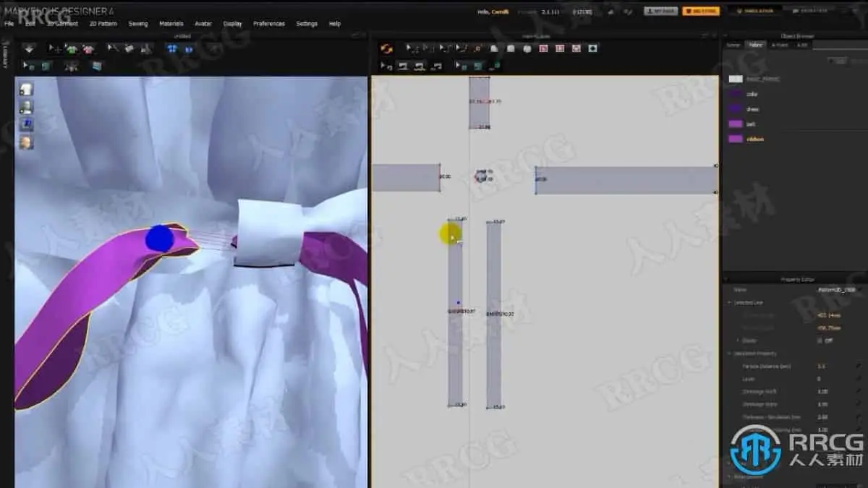The image size is (868, 488).
Task: Select the right vertical ribbon pattern piece
Action: pyautogui.click(x=493, y=314)
